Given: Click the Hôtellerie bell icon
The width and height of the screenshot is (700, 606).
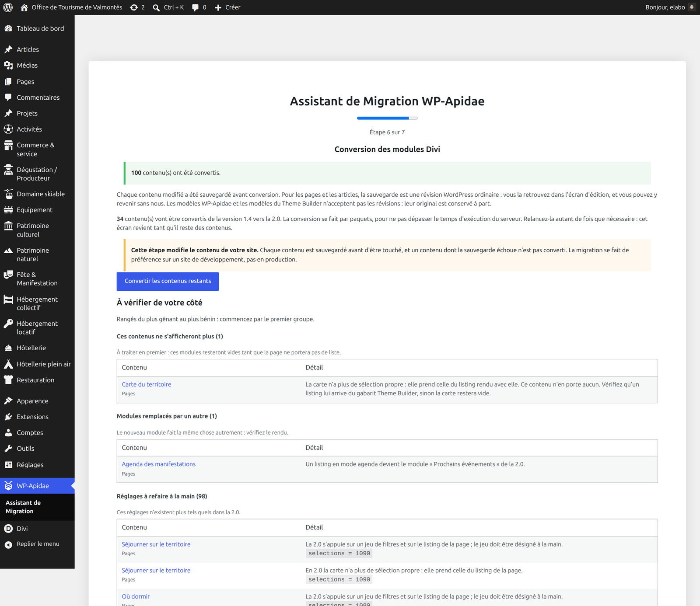Looking at the screenshot, I should tap(8, 348).
